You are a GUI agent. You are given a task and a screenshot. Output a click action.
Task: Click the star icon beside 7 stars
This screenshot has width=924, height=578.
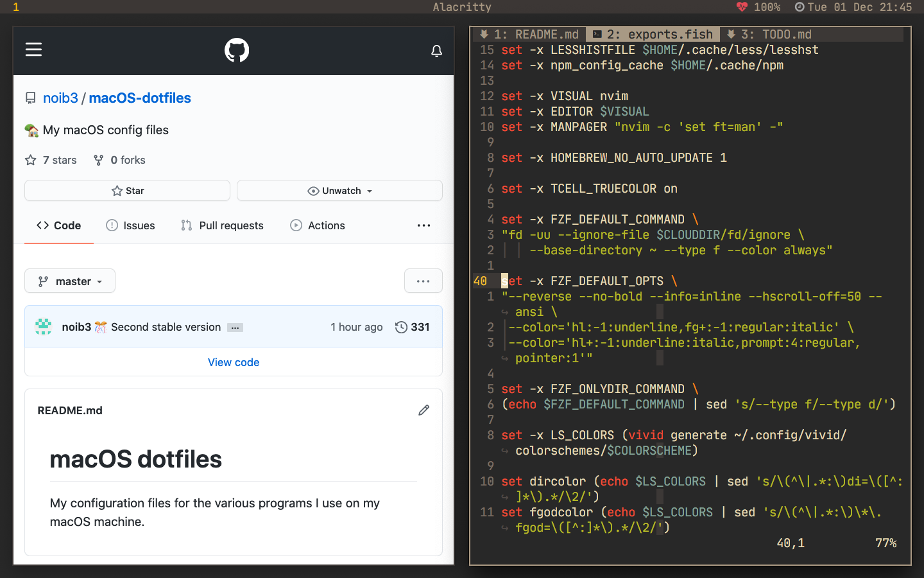(x=30, y=160)
